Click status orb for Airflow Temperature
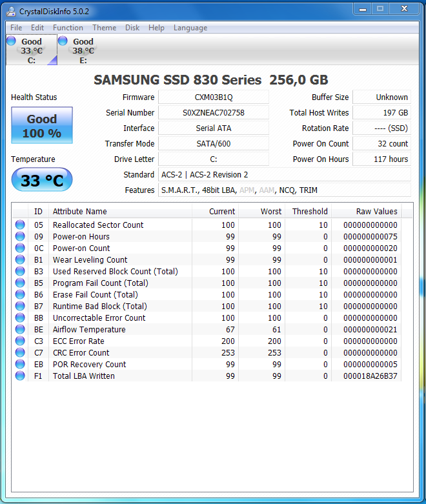This screenshot has width=426, height=504. [20, 329]
